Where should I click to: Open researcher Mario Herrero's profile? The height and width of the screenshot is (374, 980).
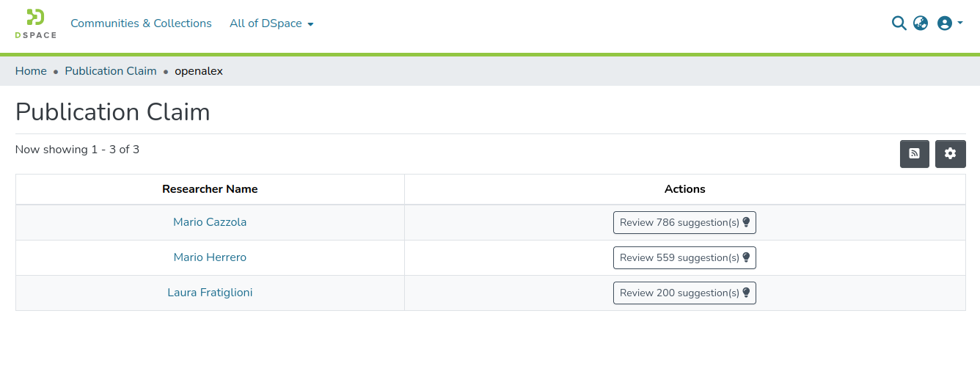click(x=210, y=257)
